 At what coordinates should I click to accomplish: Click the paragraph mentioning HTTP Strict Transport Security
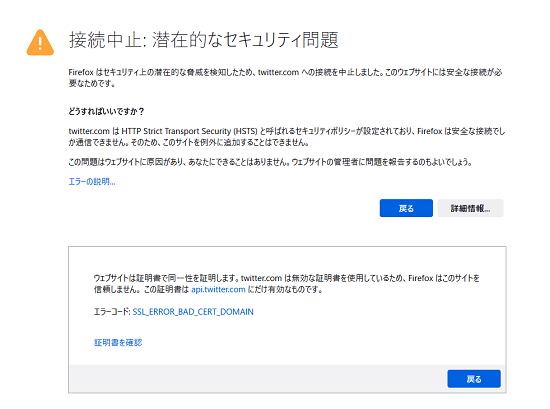(x=287, y=137)
